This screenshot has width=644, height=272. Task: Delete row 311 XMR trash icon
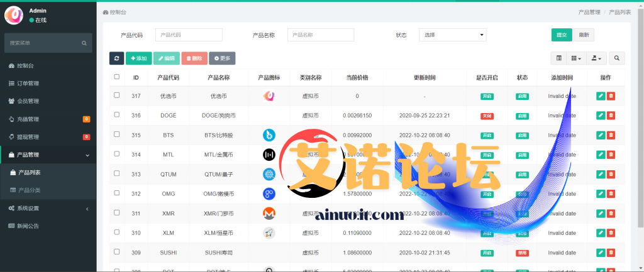click(x=611, y=214)
